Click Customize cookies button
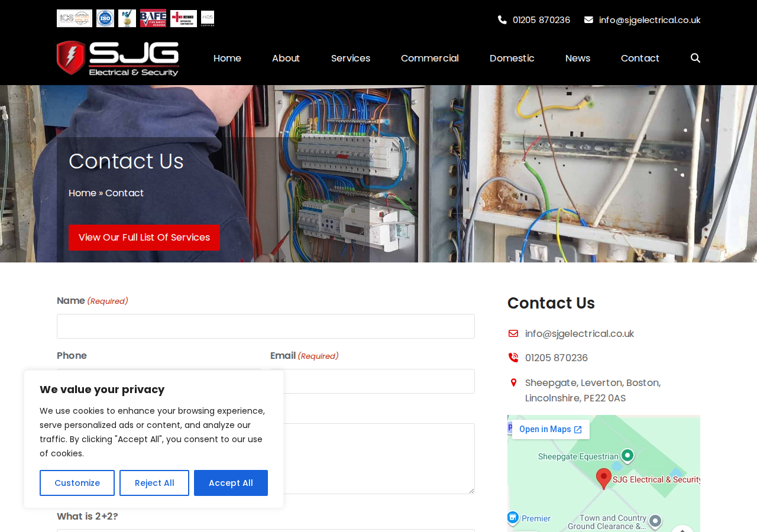 click(77, 483)
